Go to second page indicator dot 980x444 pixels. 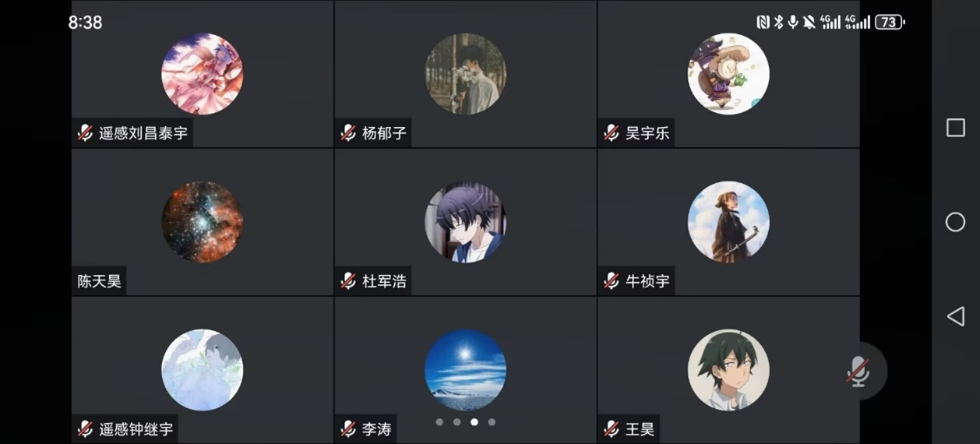(457, 422)
